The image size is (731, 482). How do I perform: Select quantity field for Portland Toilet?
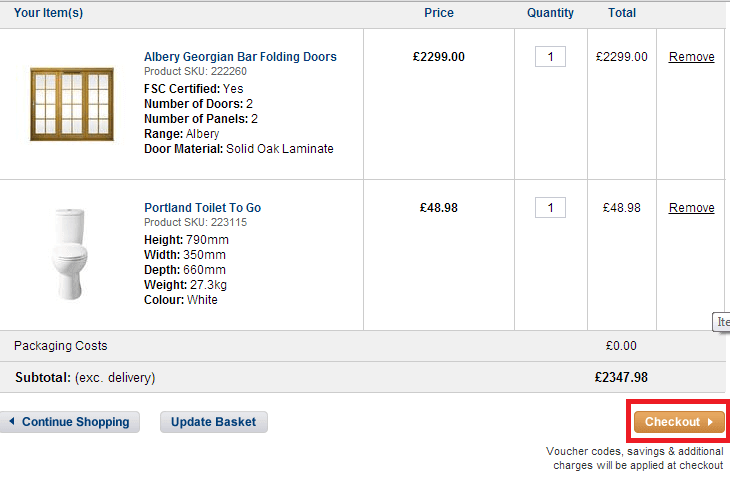550,207
